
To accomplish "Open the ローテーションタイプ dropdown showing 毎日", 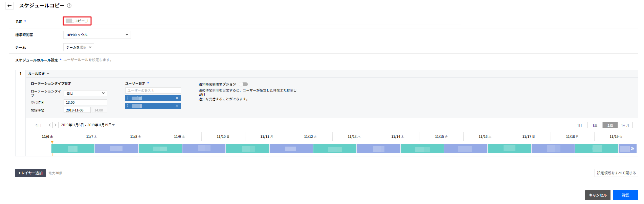I will pyautogui.click(x=85, y=93).
